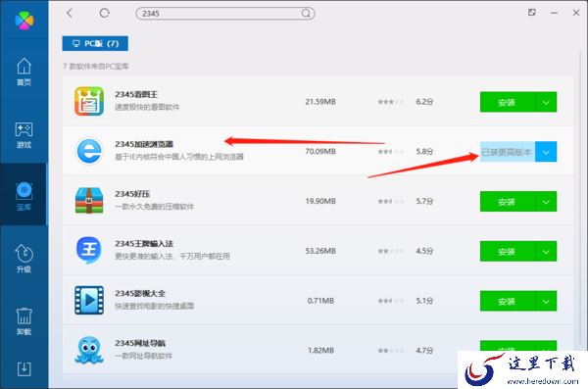Click the 53.26MB size value
This screenshot has width=588, height=389.
point(320,251)
